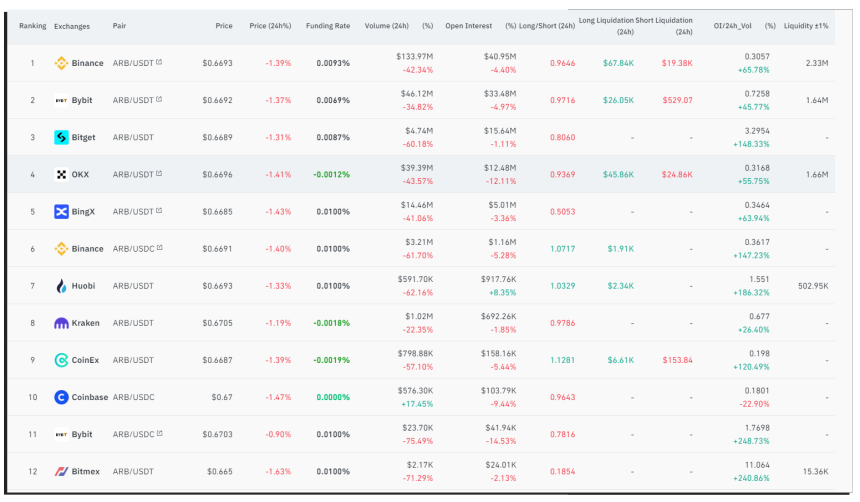Open external link icon beside Binance ARB/USDC pair
860x502 pixels.
(159, 248)
